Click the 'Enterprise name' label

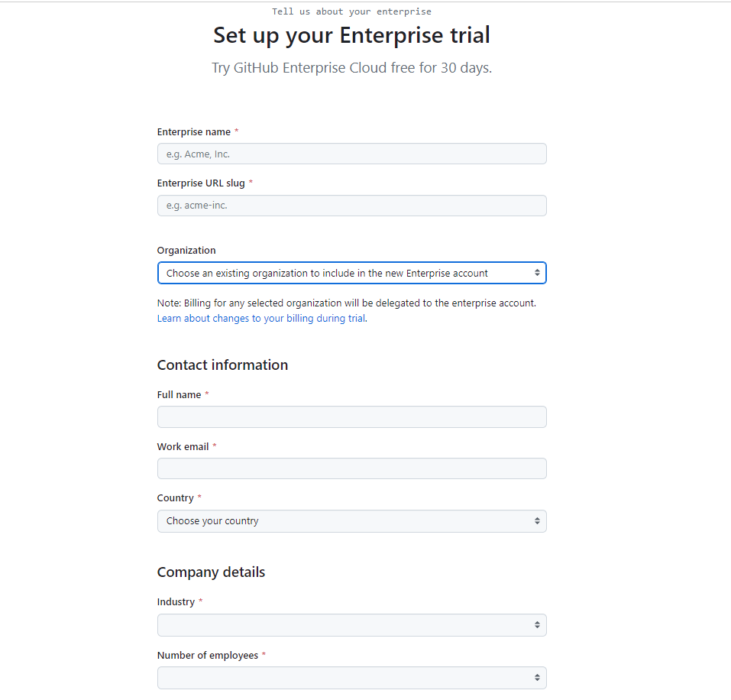tap(193, 132)
